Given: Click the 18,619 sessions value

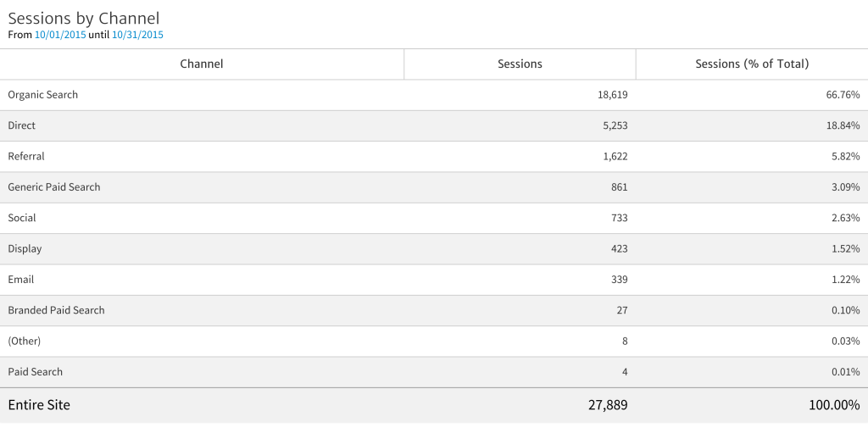Looking at the screenshot, I should (x=612, y=95).
